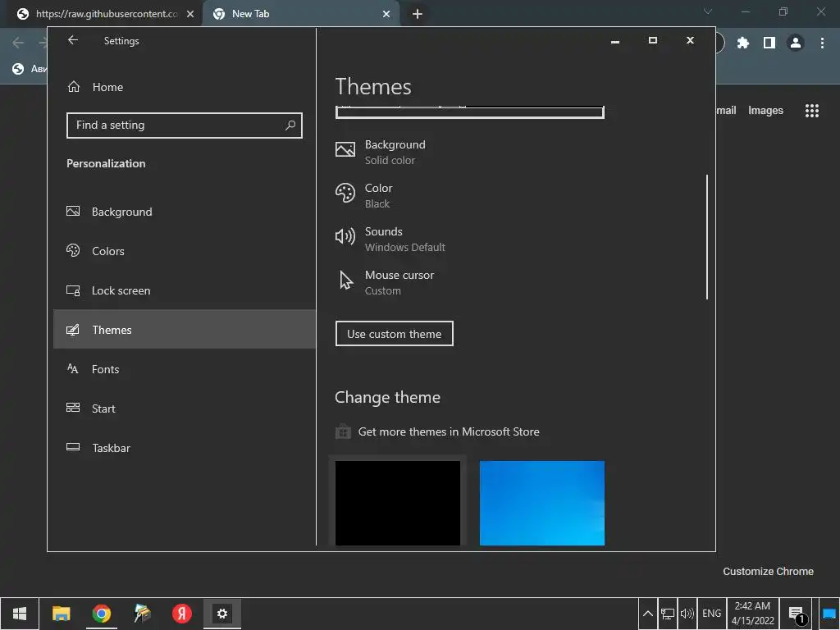This screenshot has height=630, width=840.
Task: Open Taskbar settings page
Action: (185, 448)
